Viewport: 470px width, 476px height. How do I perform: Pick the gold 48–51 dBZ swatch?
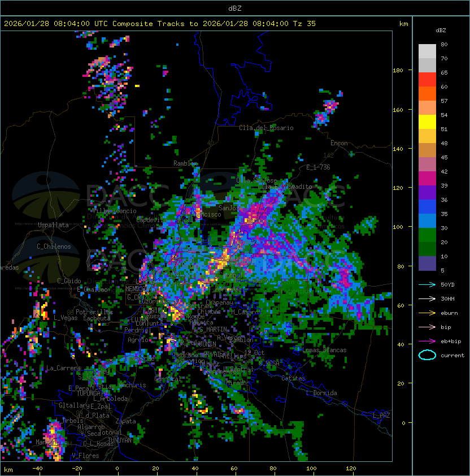click(x=427, y=136)
